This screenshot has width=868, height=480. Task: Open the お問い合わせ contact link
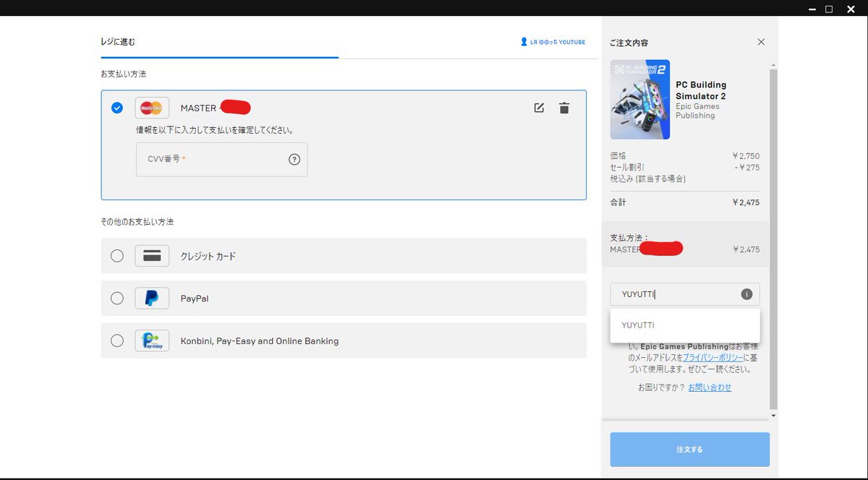point(710,387)
